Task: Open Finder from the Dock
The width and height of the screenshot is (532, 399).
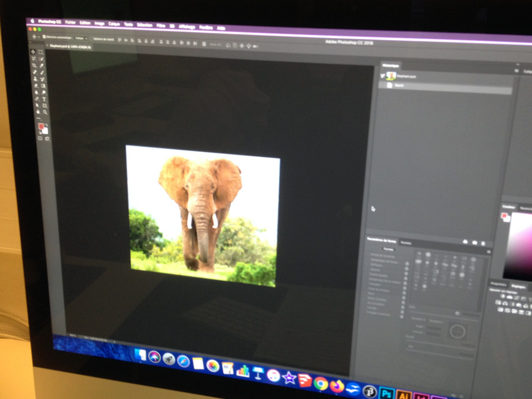Action: point(140,355)
